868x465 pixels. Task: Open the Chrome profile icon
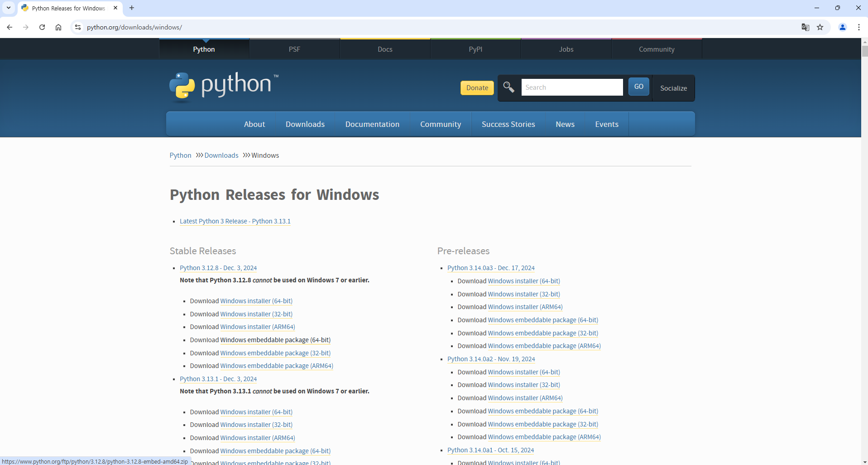click(x=843, y=27)
